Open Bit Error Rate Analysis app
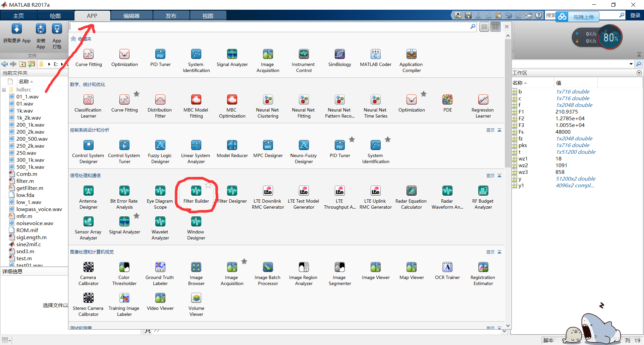644x345 pixels. (x=124, y=197)
